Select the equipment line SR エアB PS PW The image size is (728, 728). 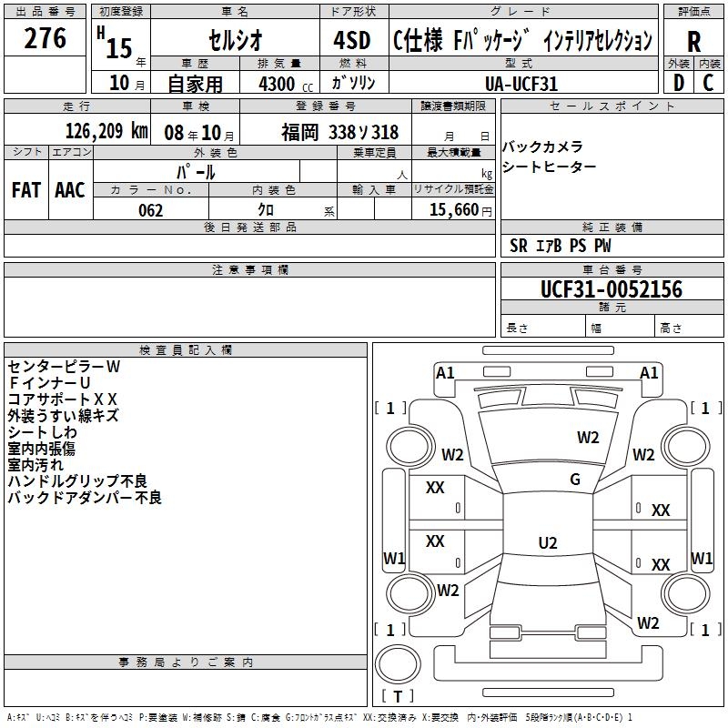point(560,246)
